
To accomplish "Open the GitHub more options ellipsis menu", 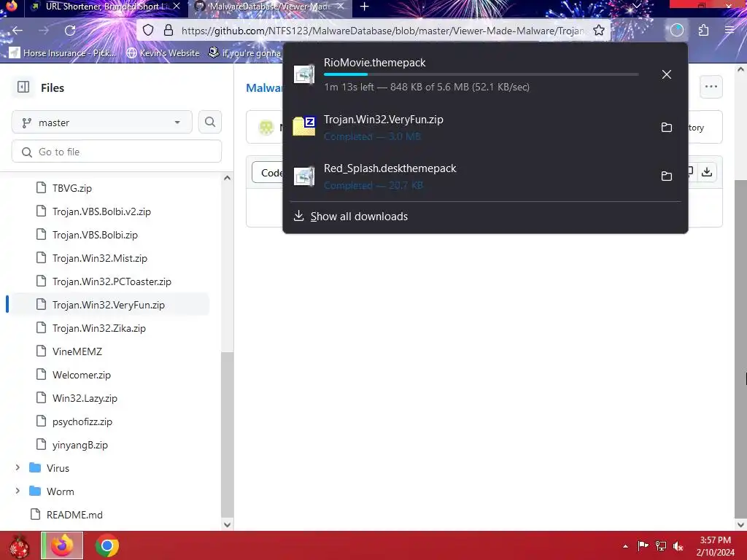I will [711, 87].
